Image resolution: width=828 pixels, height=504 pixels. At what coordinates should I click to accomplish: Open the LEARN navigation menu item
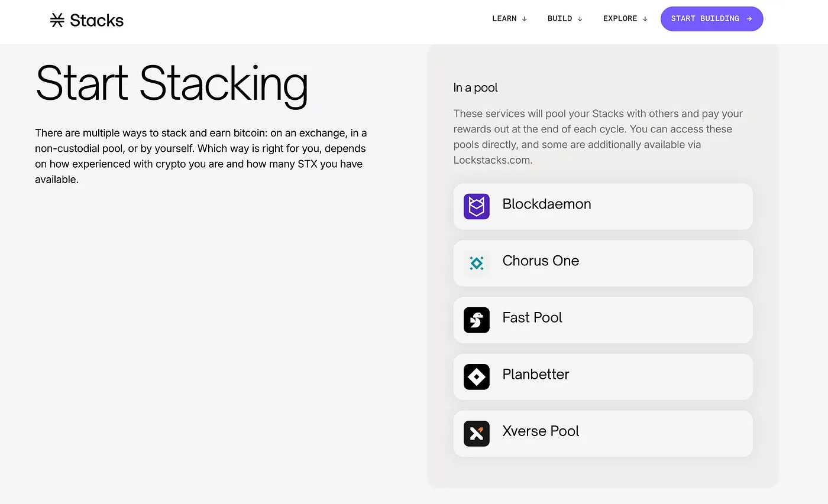pos(504,18)
